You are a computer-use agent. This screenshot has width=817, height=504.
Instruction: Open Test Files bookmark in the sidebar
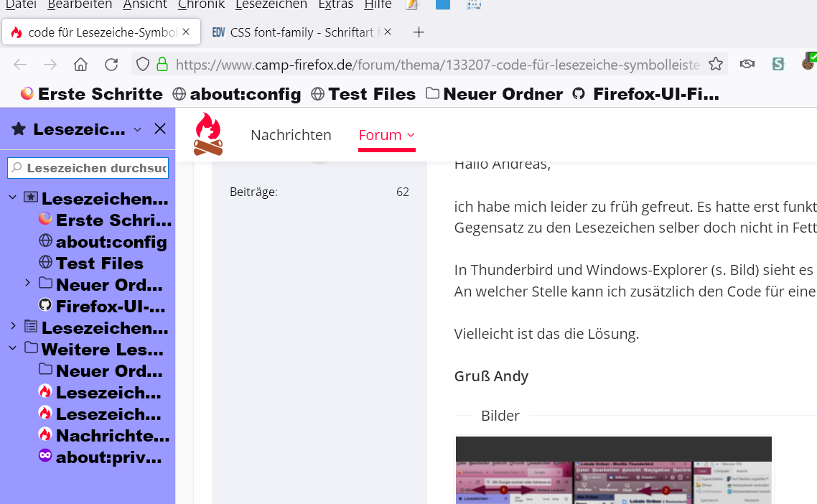pyautogui.click(x=91, y=263)
